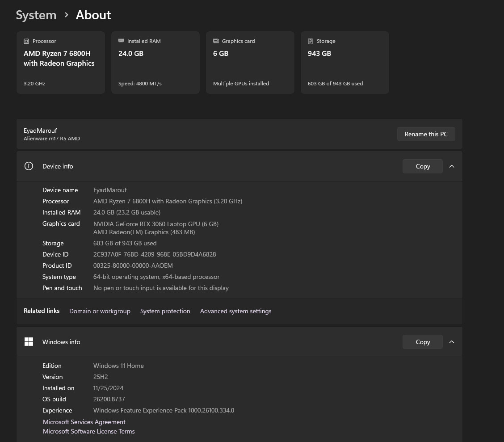Image resolution: width=504 pixels, height=442 pixels.
Task: Click Windows Feature Experience Pack value
Action: (164, 410)
